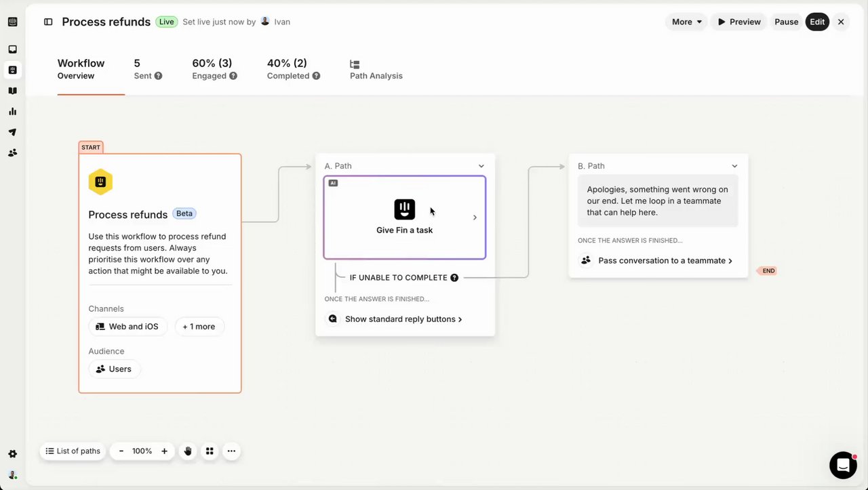
Task: Pause the live workflow
Action: coord(786,22)
